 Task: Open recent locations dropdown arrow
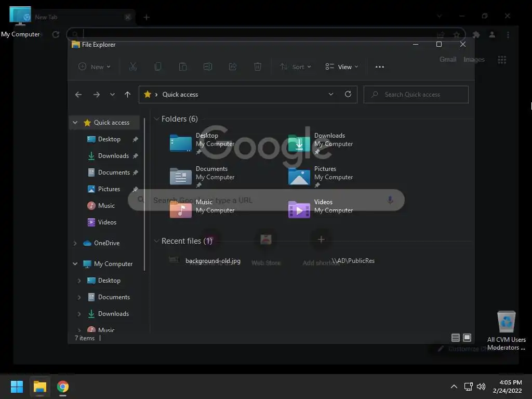[x=112, y=95]
